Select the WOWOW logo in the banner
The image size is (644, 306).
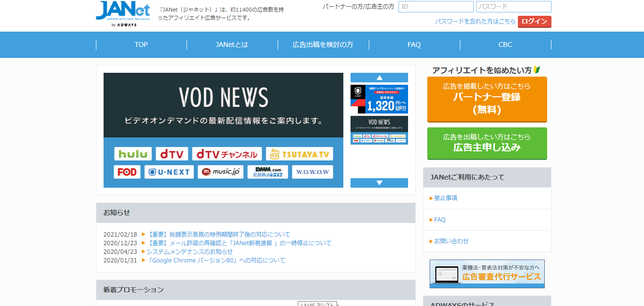click(x=312, y=172)
